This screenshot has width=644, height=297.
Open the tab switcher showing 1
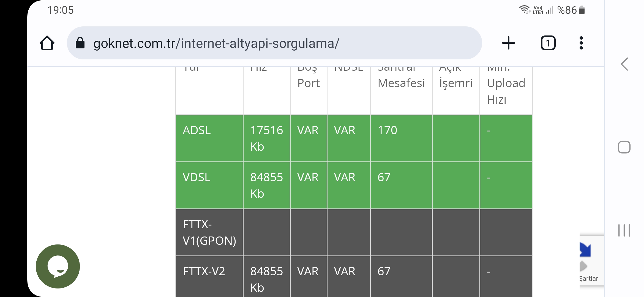click(x=548, y=43)
